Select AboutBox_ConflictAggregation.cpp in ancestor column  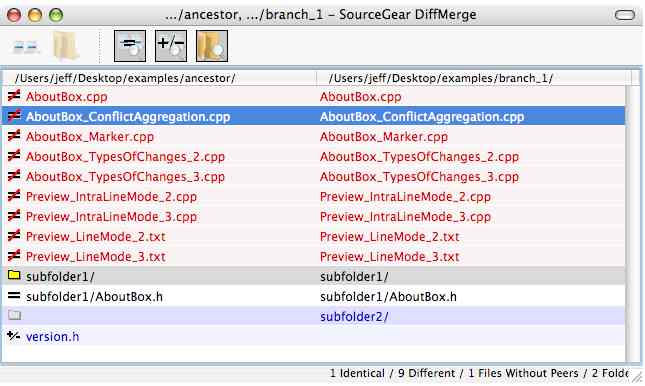[128, 117]
